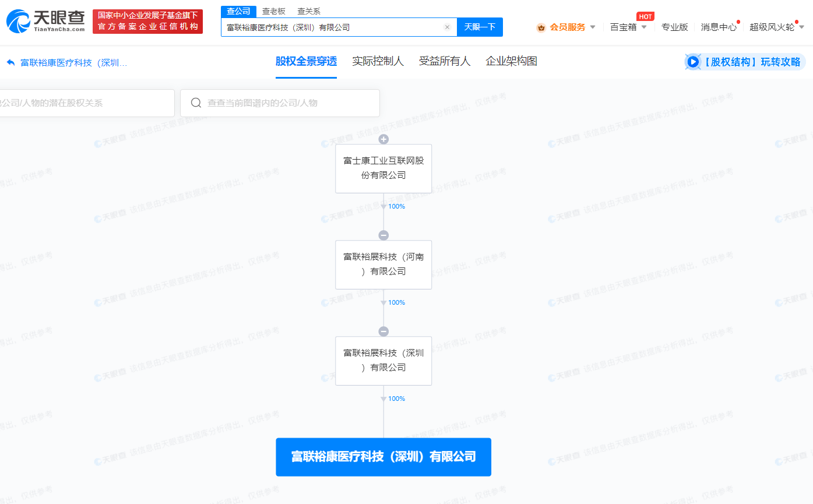Click the 专业版 link

(x=674, y=27)
